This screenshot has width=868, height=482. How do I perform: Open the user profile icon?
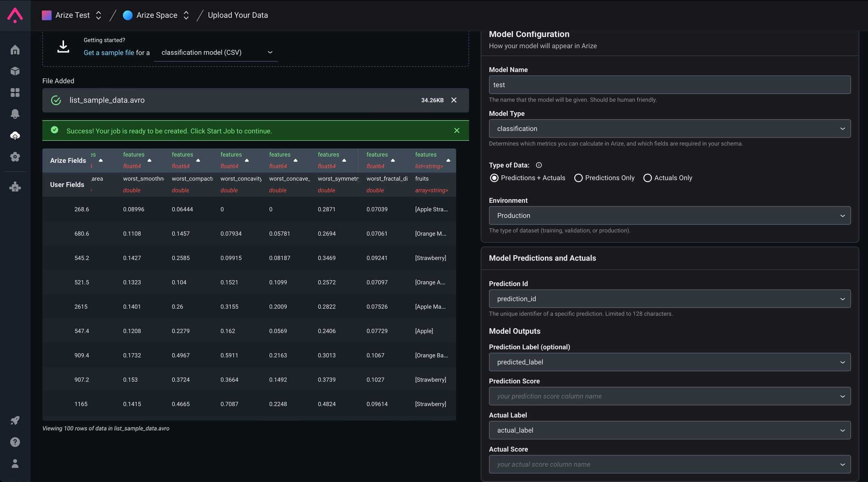15,463
